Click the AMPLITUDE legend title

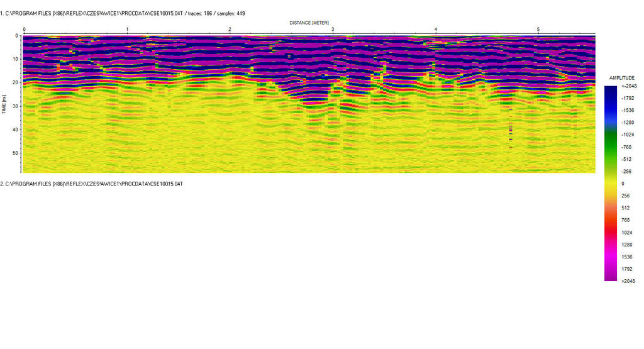tap(621, 77)
